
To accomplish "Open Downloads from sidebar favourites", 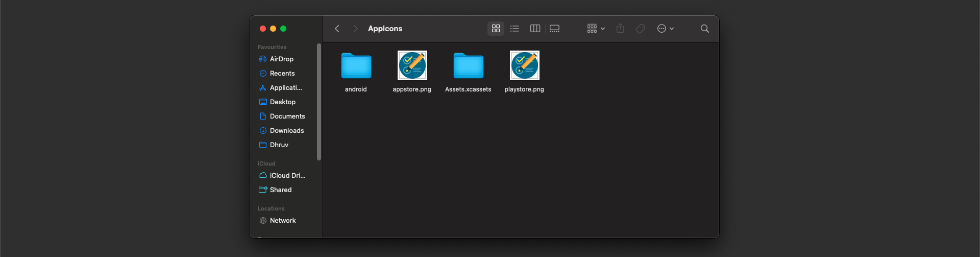I will (286, 131).
